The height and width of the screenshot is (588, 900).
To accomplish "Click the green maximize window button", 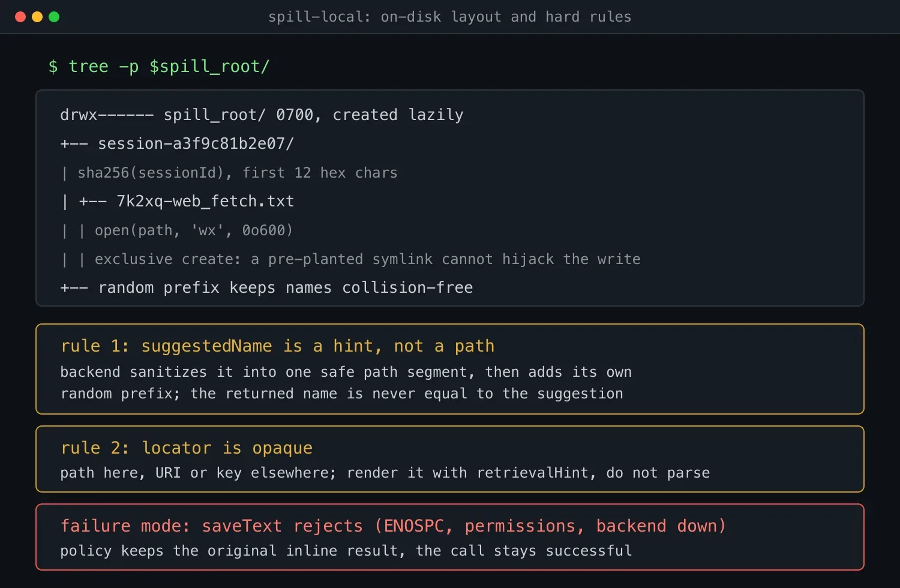I will (54, 17).
